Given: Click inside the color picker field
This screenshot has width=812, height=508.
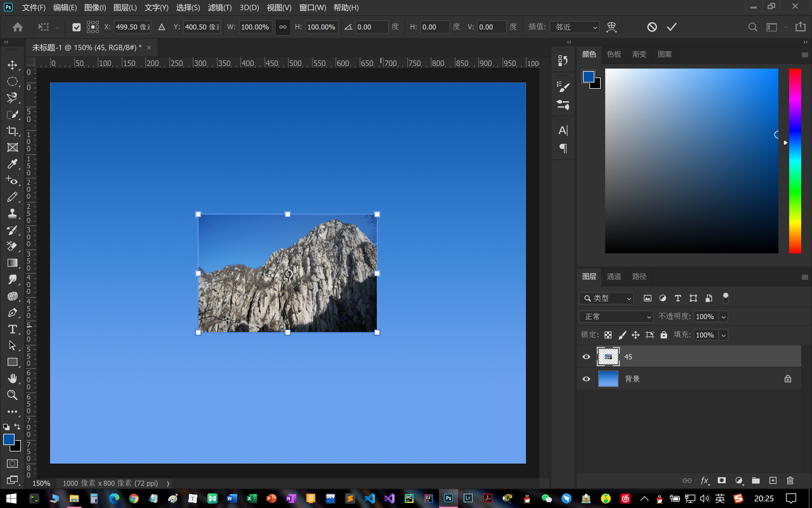Looking at the screenshot, I should point(691,161).
